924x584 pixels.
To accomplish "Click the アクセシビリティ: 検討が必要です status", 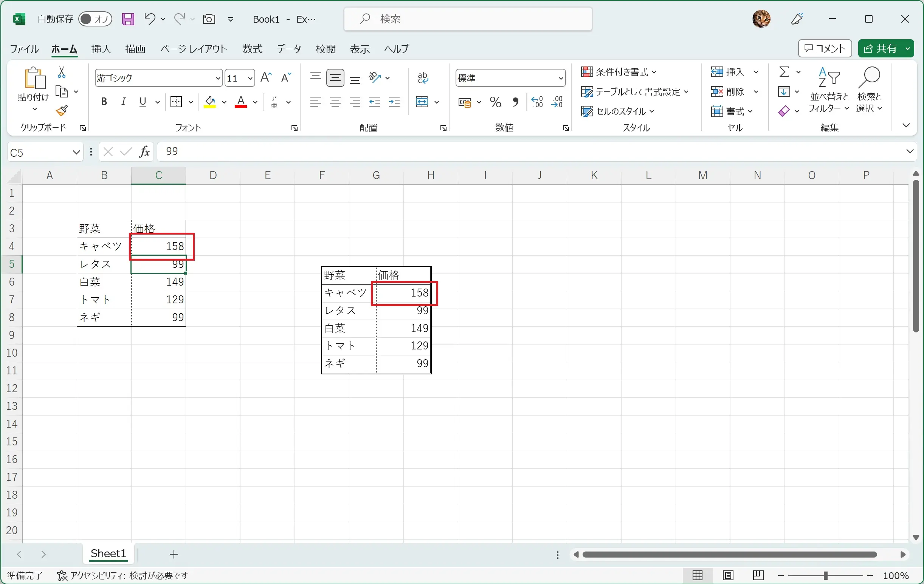I will 123,576.
